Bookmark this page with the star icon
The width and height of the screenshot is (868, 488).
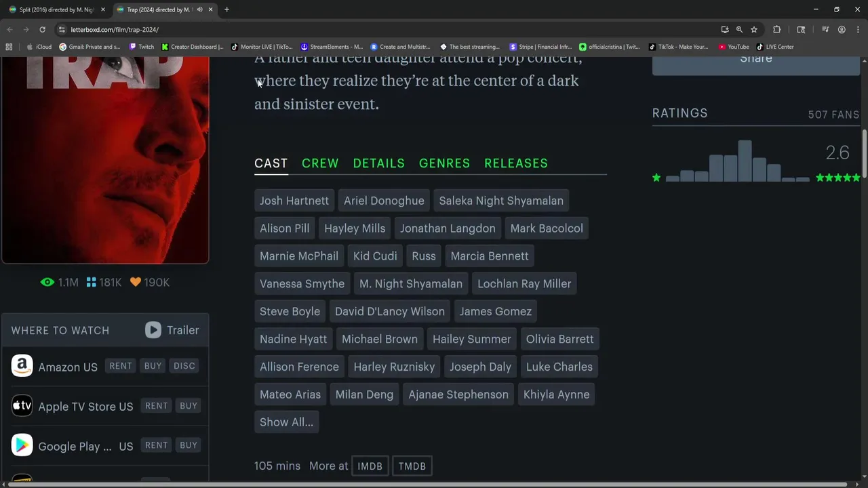pos(754,30)
